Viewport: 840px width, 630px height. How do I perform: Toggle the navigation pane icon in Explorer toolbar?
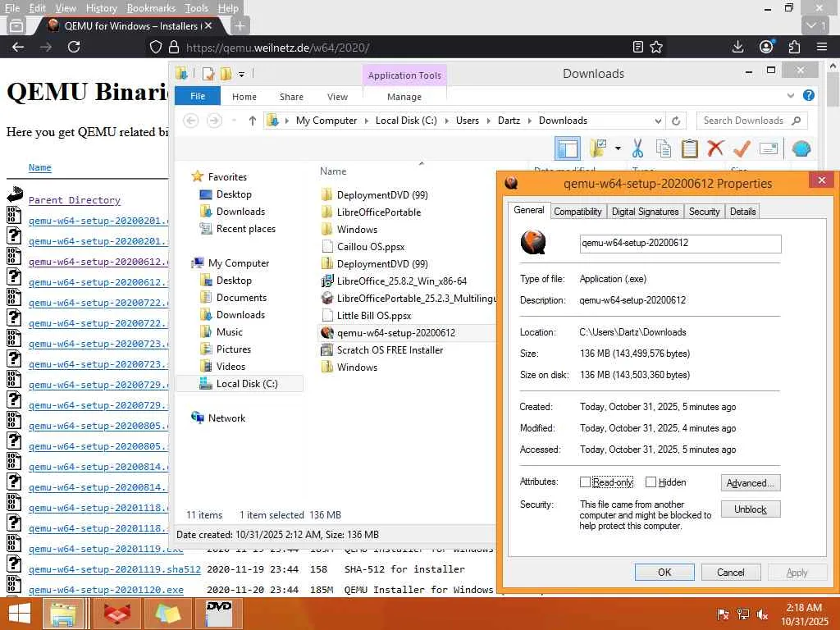point(568,148)
